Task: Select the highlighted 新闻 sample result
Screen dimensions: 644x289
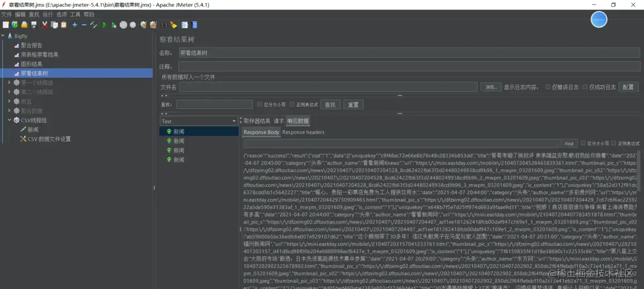Action: [199, 131]
